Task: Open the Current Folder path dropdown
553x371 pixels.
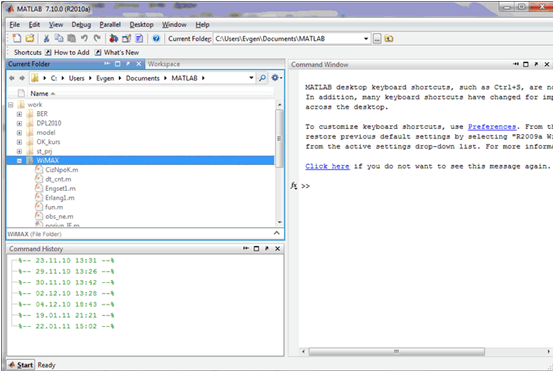Action: (x=366, y=38)
